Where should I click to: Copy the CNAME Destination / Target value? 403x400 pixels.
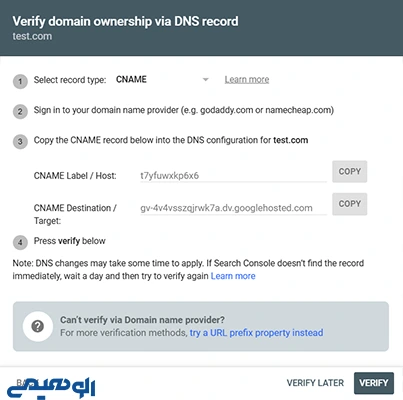coord(349,204)
